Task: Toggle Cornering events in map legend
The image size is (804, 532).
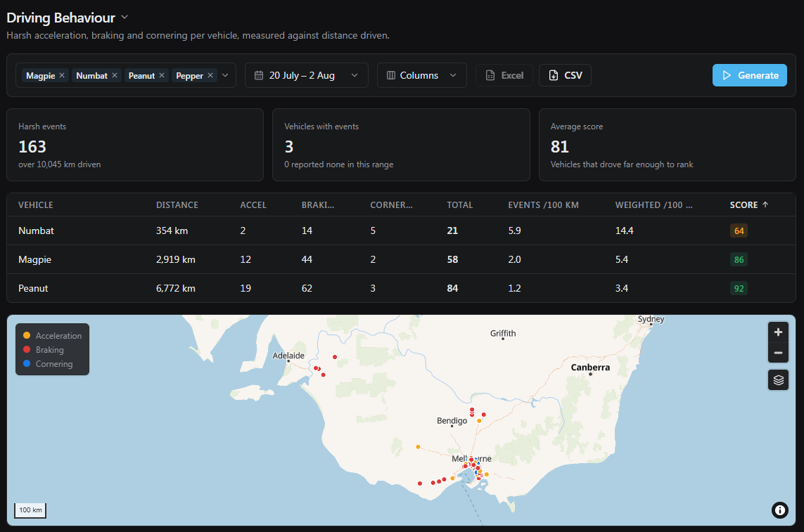Action: pyautogui.click(x=48, y=364)
